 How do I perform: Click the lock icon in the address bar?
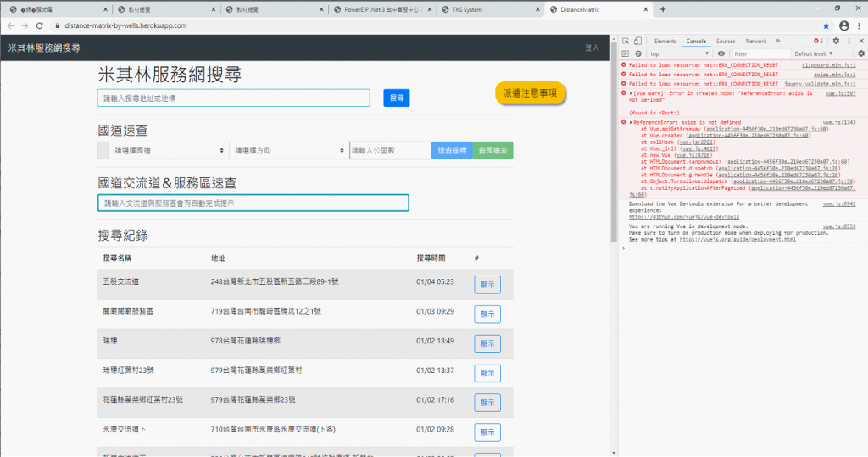pos(57,25)
